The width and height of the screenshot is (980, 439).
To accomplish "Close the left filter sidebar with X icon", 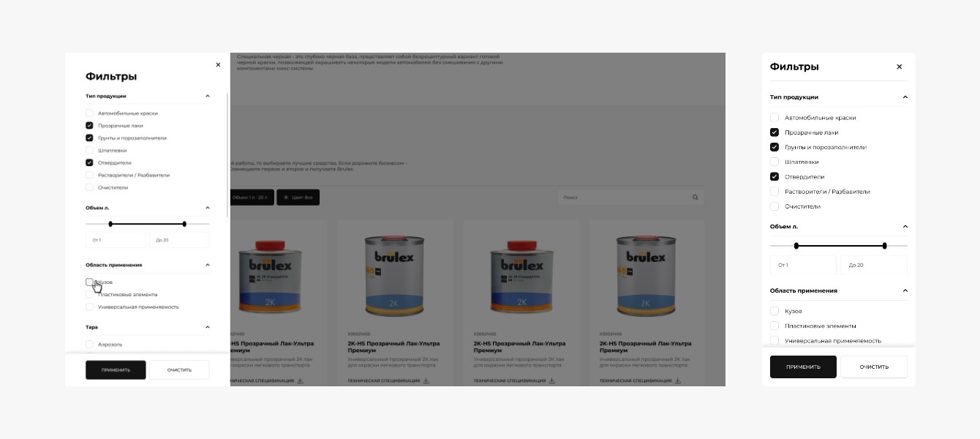I will click(x=218, y=64).
